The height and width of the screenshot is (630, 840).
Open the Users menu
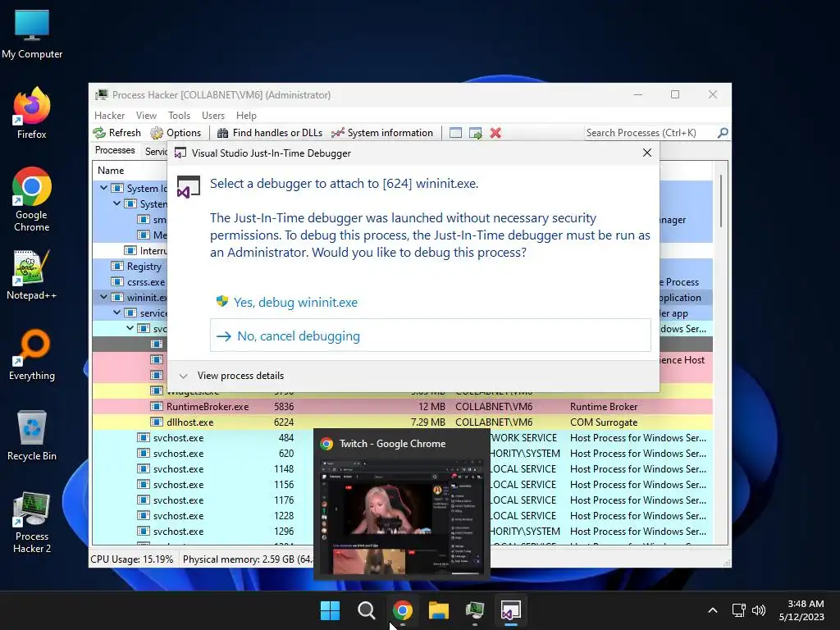coord(213,115)
